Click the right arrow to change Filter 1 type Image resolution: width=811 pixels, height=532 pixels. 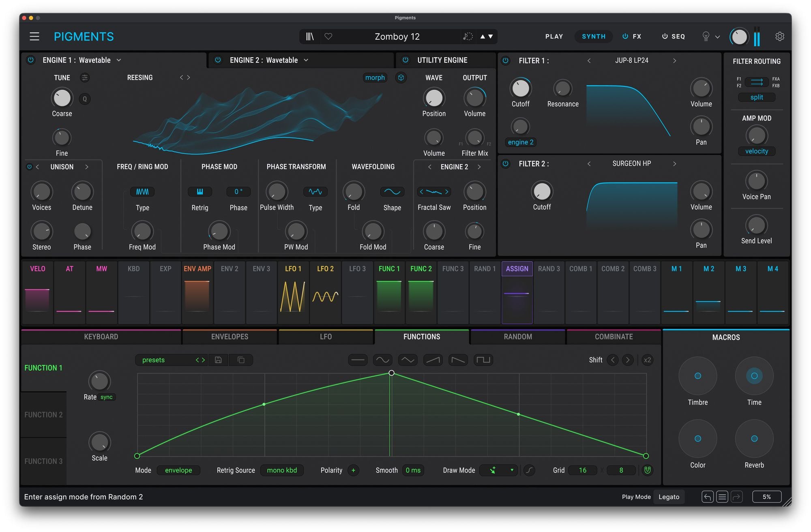(675, 60)
